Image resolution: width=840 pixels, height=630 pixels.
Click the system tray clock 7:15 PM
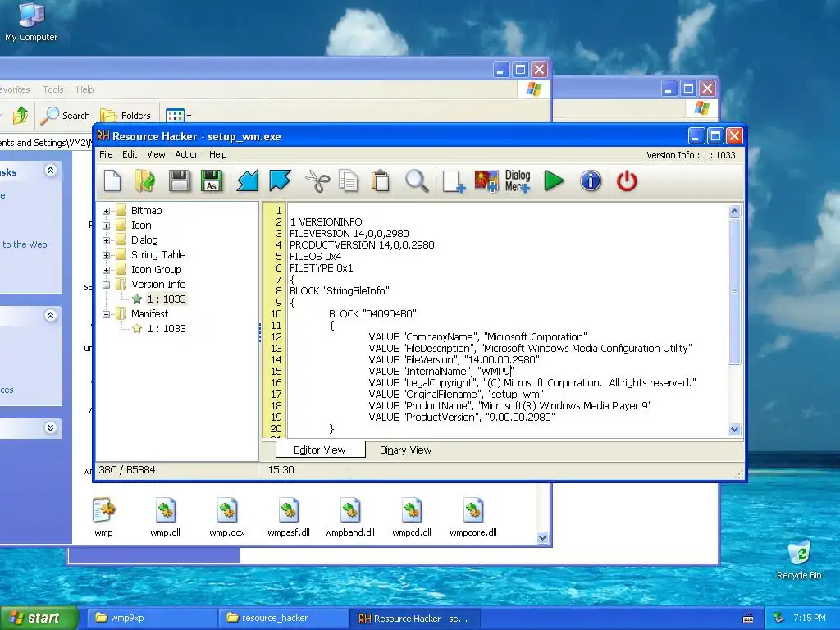[x=810, y=618]
